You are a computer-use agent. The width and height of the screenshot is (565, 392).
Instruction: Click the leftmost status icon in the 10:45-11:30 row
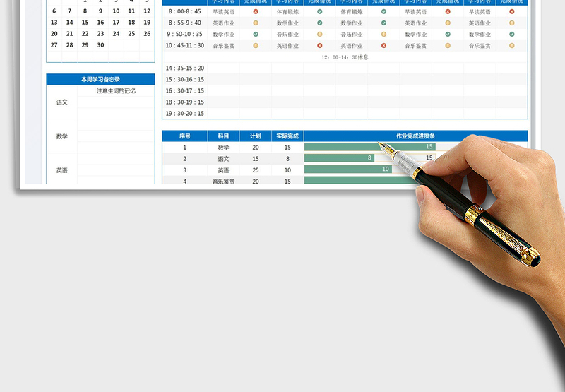click(256, 45)
